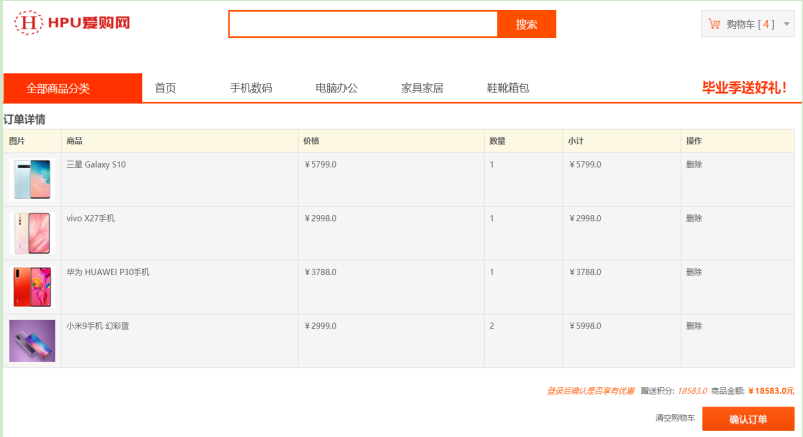The height and width of the screenshot is (437, 803).
Task: Click the 三星 Galaxy S10 product name
Action: 96,164
